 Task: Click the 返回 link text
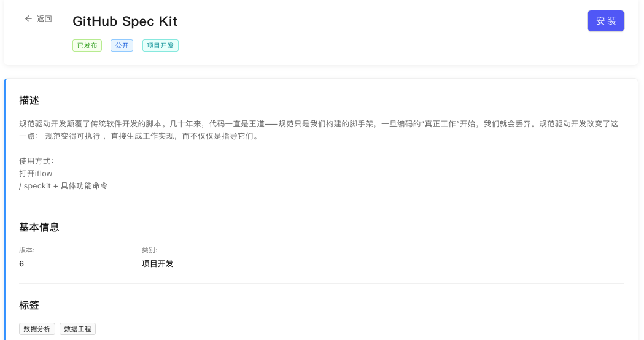point(44,19)
